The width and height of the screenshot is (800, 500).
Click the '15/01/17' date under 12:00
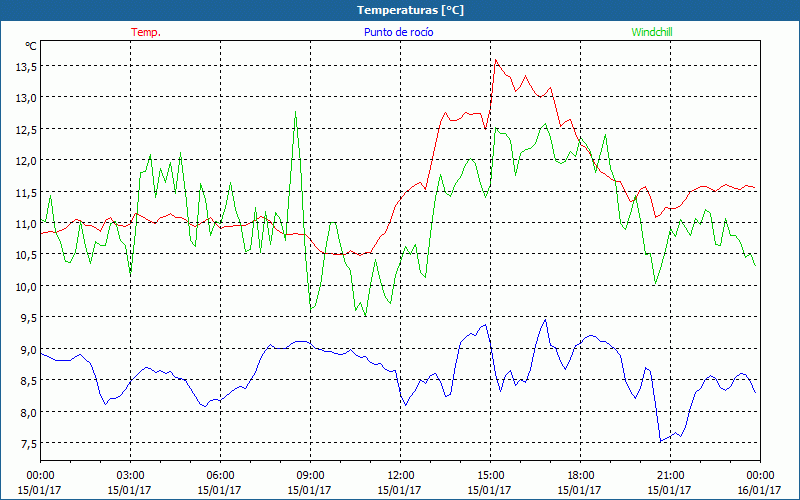tap(399, 490)
